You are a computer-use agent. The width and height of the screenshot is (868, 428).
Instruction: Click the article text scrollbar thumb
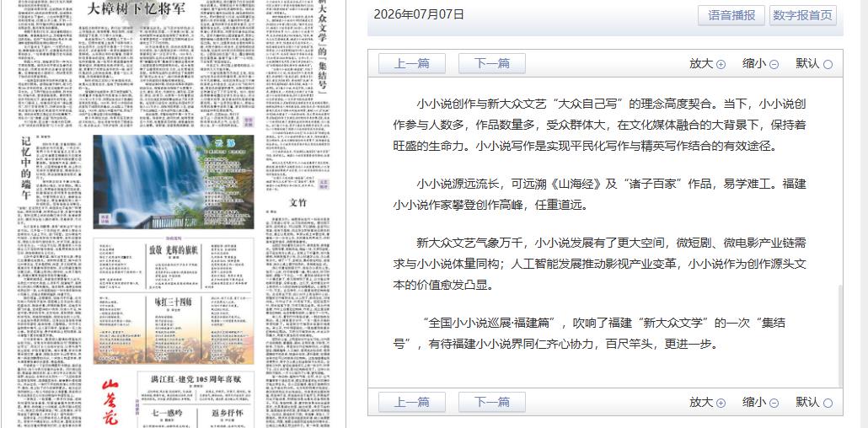pyautogui.click(x=840, y=336)
